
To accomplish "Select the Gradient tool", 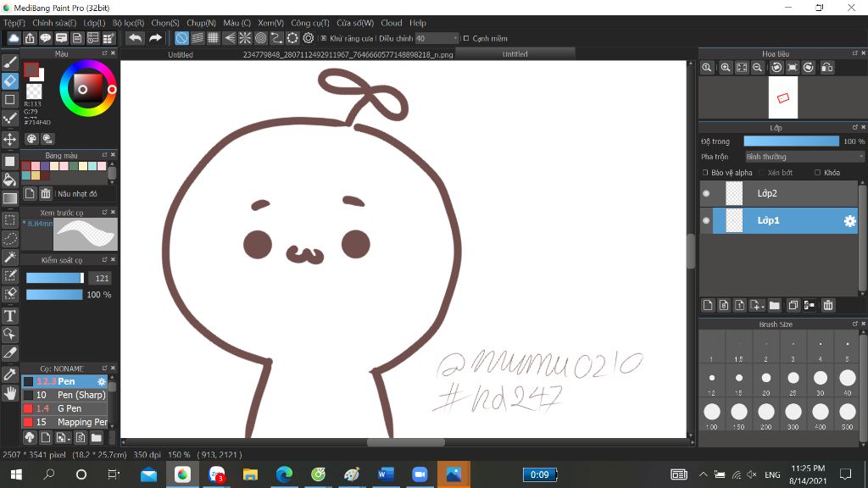I will pyautogui.click(x=10, y=198).
